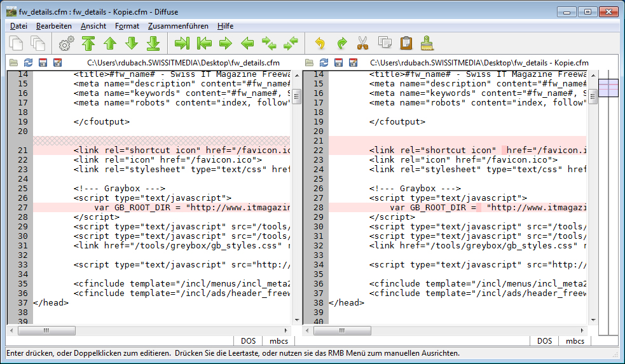Clear edits with the brush icon
The width and height of the screenshot is (625, 364).
point(427,43)
